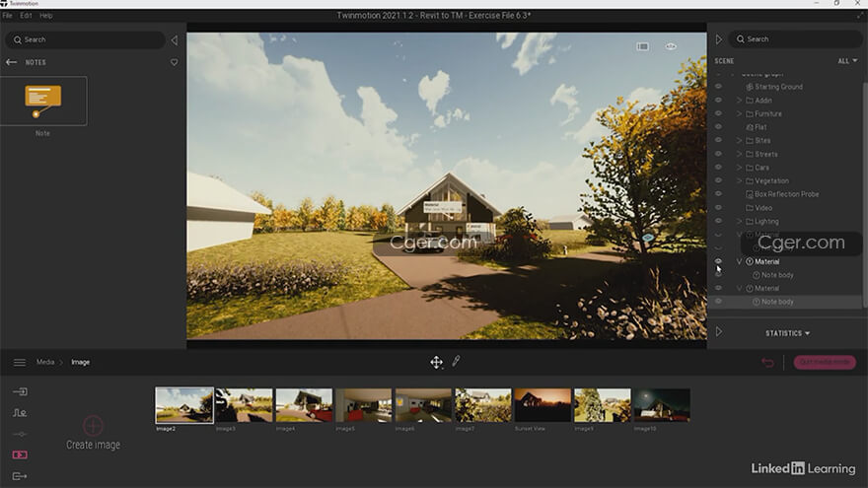
Task: Toggle visibility of Starting Ground
Action: (x=718, y=87)
